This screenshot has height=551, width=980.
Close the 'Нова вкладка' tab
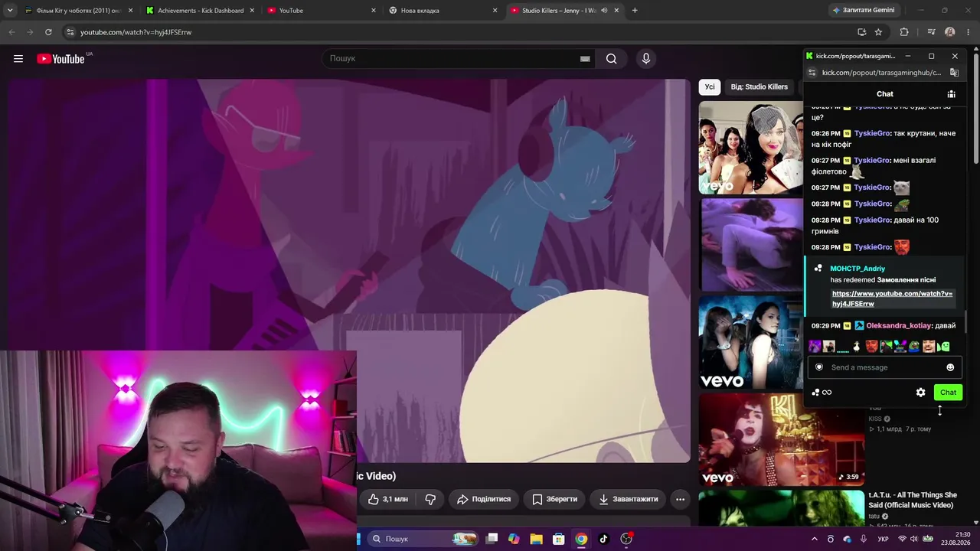coord(495,11)
